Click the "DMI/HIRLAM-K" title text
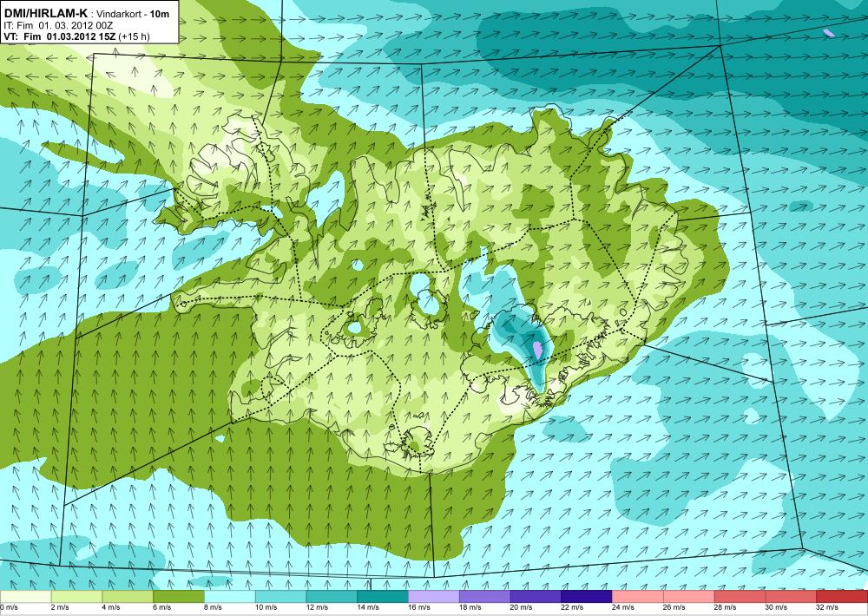The width and height of the screenshot is (868, 616). pos(45,13)
